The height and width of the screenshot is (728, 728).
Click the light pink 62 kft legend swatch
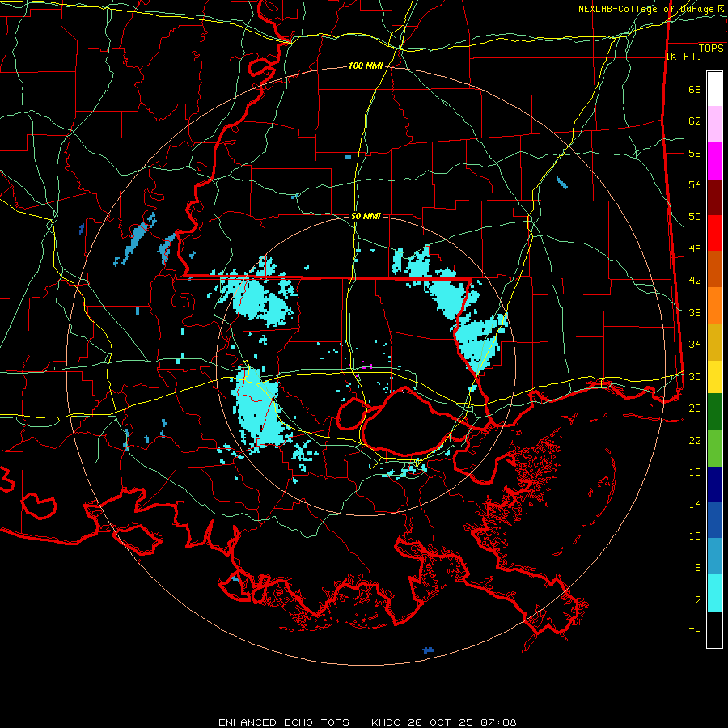coord(714,125)
